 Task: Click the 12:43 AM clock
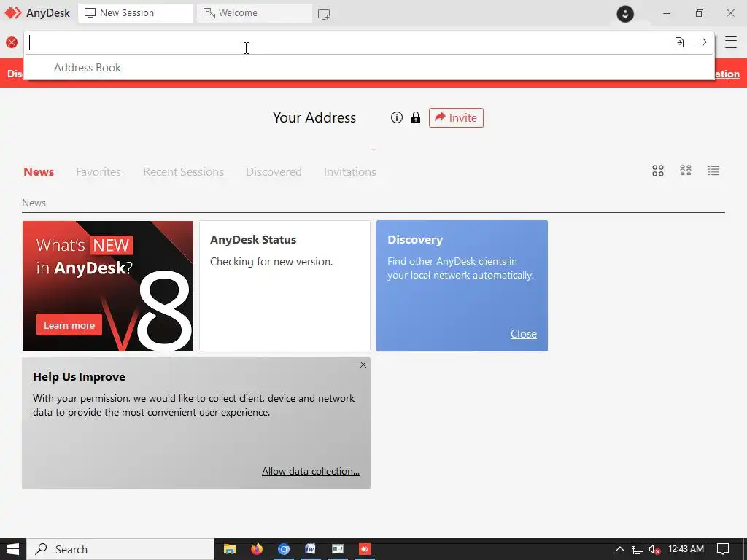(x=686, y=549)
